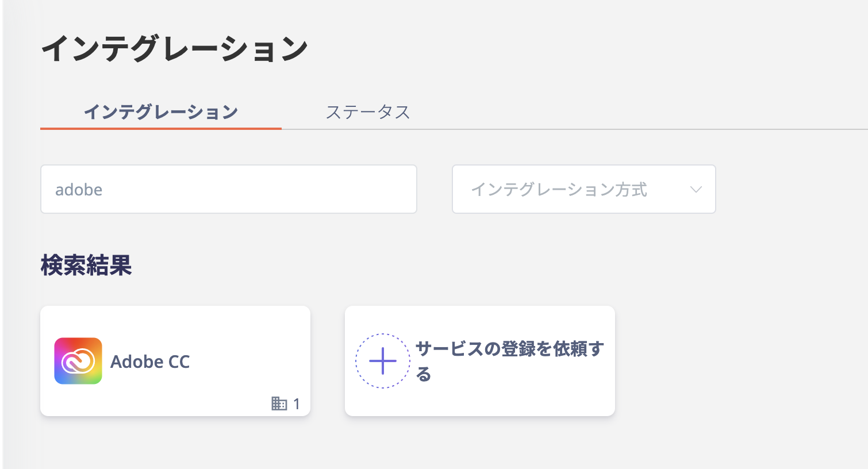Click the orange underline of active tab
This screenshot has width=868, height=469.
pyautogui.click(x=161, y=128)
